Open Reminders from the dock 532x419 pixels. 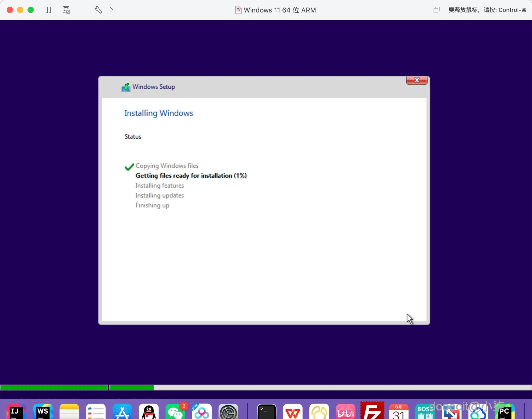tap(96, 412)
